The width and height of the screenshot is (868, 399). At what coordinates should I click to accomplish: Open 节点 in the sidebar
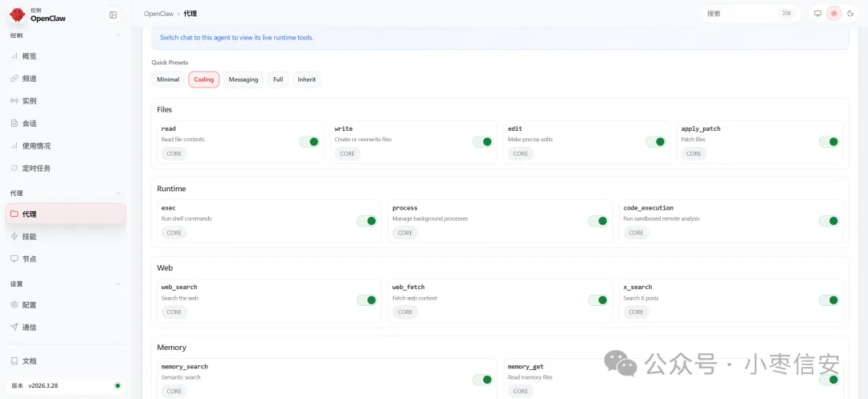click(x=65, y=259)
